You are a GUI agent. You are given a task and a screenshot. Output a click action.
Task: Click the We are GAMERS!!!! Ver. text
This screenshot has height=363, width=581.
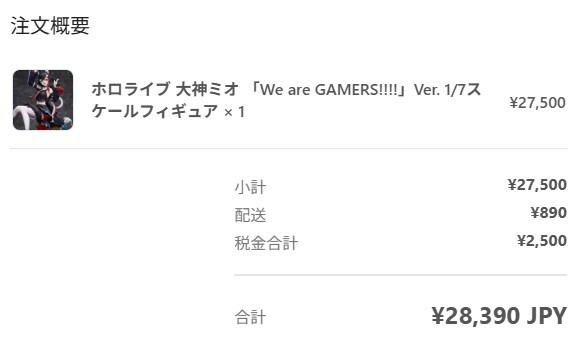(x=346, y=90)
